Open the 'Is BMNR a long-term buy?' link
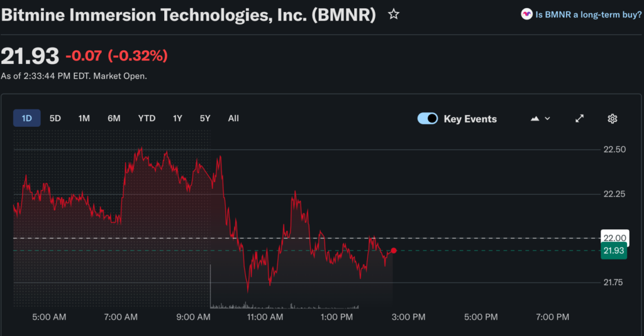 [588, 15]
